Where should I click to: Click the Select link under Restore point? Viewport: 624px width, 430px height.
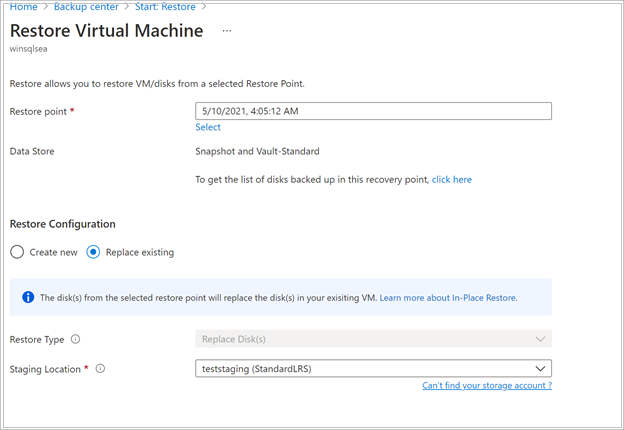[208, 127]
